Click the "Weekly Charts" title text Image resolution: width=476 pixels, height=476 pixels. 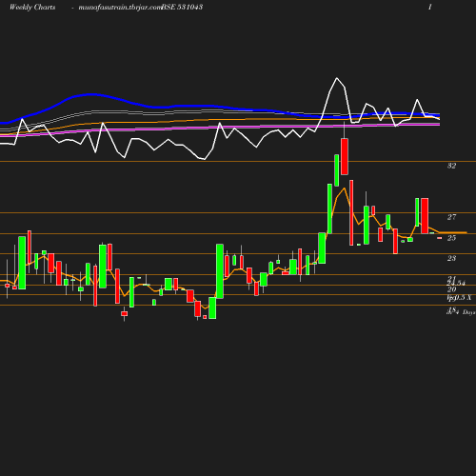[x=32, y=7]
